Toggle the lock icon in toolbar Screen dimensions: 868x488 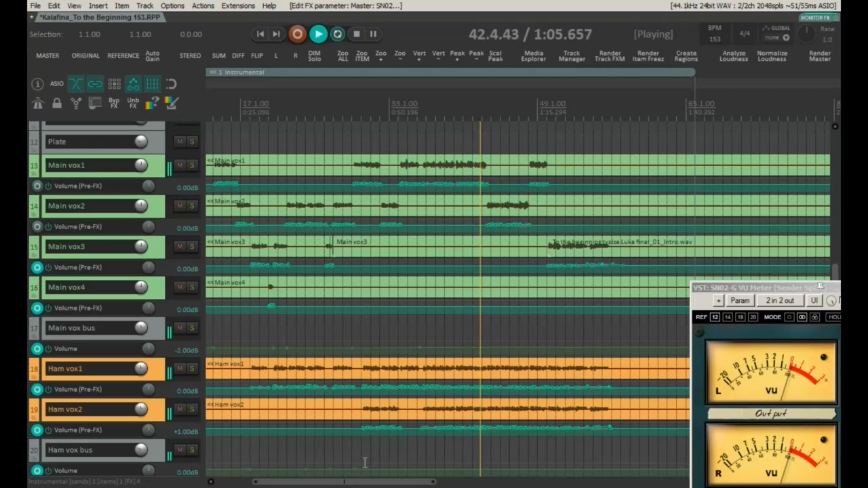pos(57,103)
